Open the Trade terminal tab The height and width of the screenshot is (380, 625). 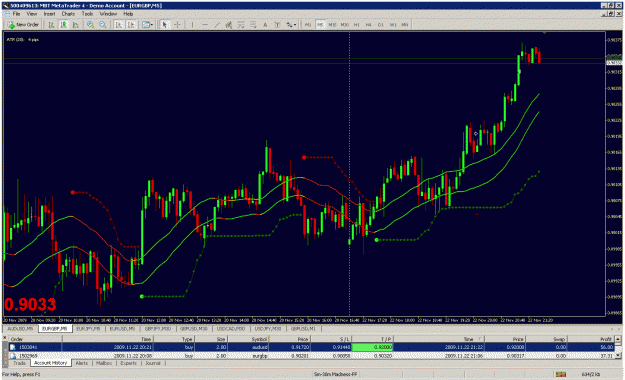(19, 363)
